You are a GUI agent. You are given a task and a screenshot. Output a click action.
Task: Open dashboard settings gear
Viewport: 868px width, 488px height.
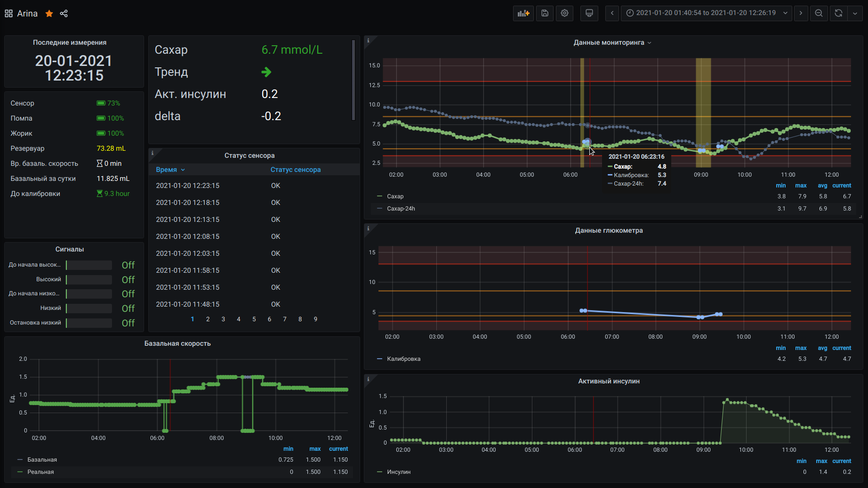(x=564, y=13)
